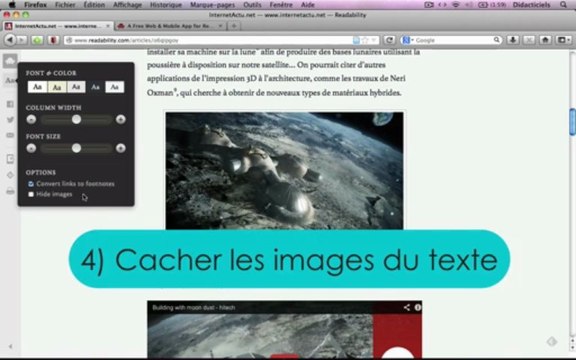Open the Firefox application menu
The height and width of the screenshot is (360, 576).
coord(35,5)
